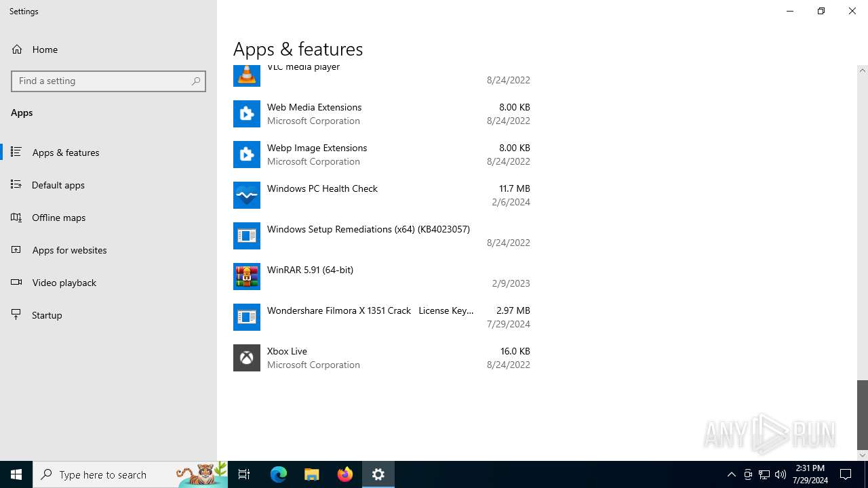The width and height of the screenshot is (868, 488).
Task: Click the Xbox Live app icon
Action: tap(247, 358)
